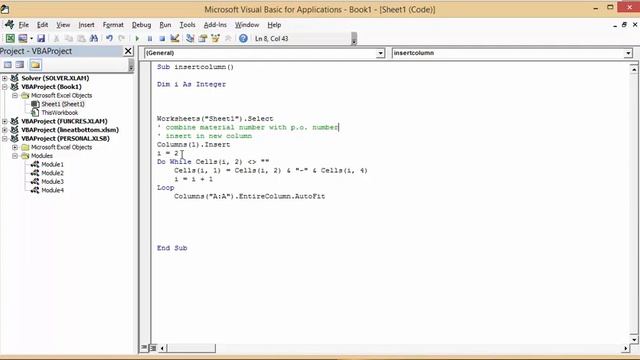
Task: Open the Debug menu
Action: pos(141,25)
